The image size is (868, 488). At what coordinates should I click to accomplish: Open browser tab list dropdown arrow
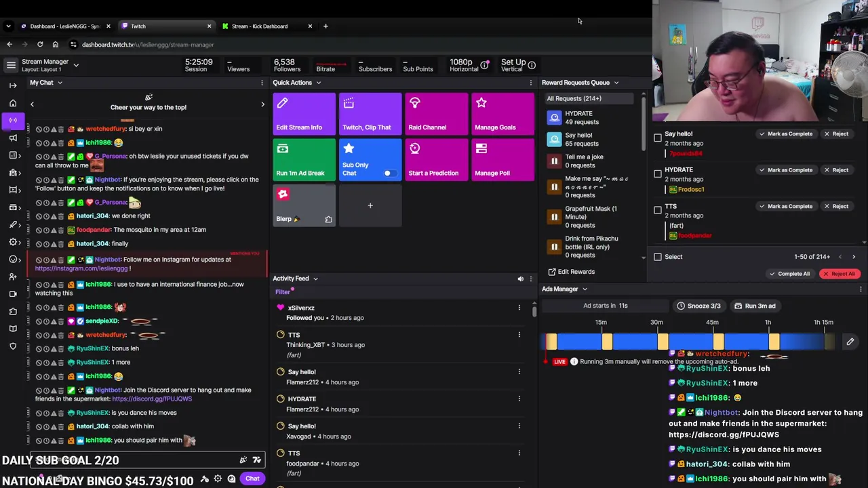coord(8,26)
